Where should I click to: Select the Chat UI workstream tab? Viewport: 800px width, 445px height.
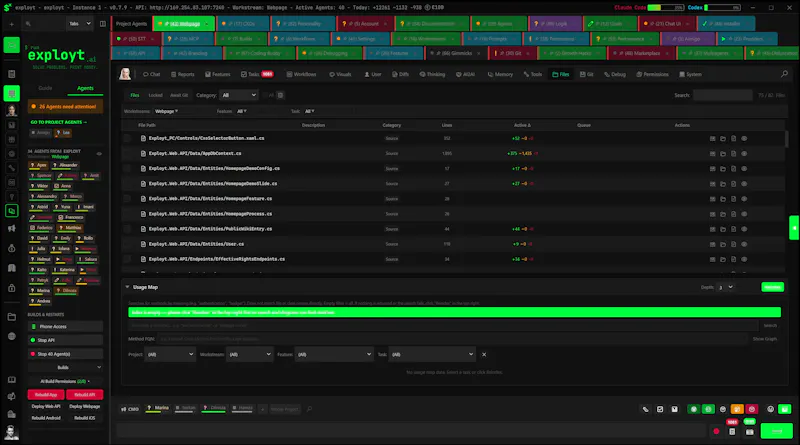click(667, 24)
